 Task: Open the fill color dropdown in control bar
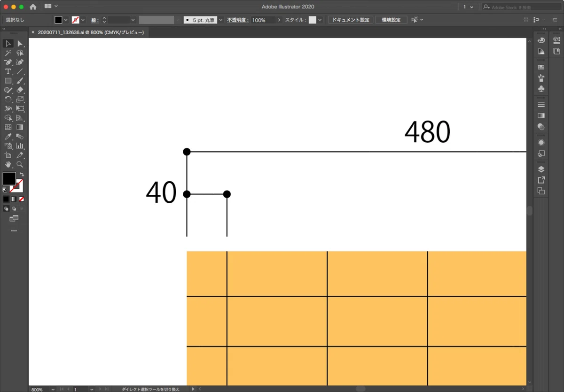click(x=66, y=20)
